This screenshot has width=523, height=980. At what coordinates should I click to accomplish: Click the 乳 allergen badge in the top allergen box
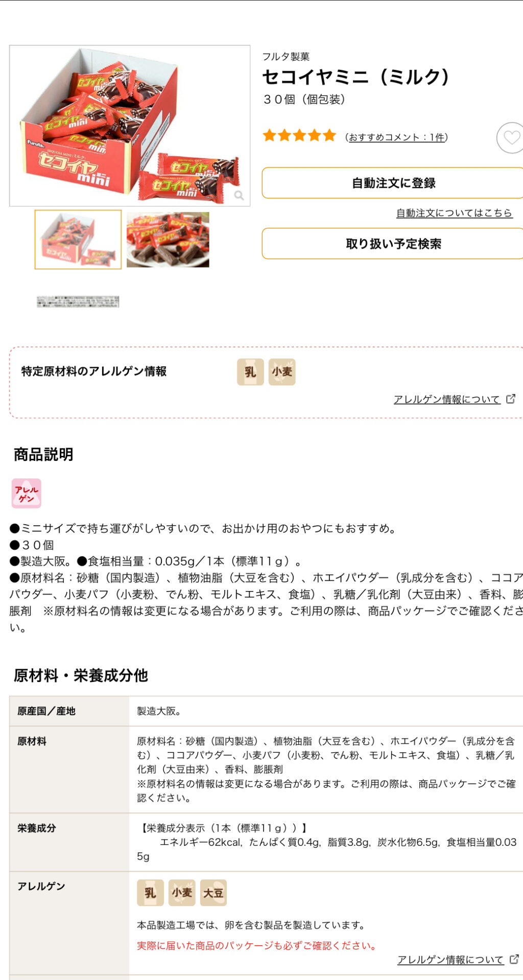250,372
